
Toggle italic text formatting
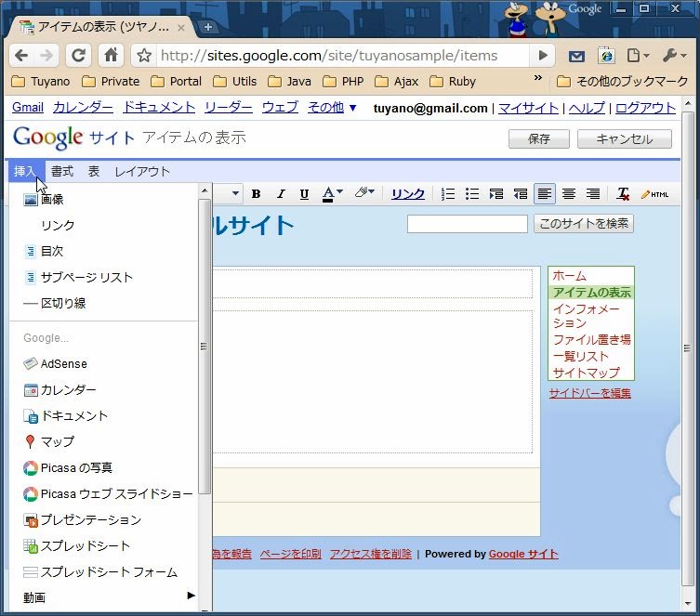[x=280, y=194]
